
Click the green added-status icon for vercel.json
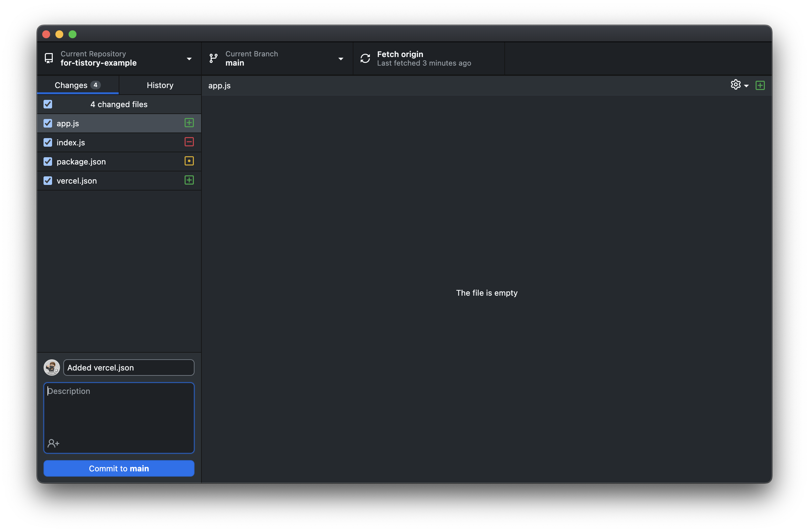click(189, 180)
